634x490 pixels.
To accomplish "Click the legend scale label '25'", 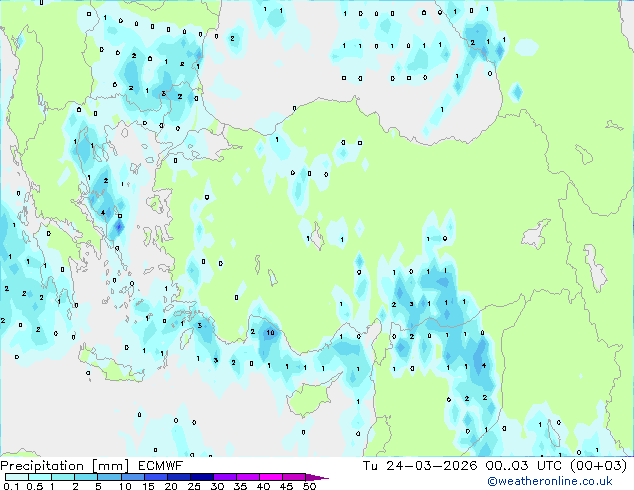I will point(194,486).
